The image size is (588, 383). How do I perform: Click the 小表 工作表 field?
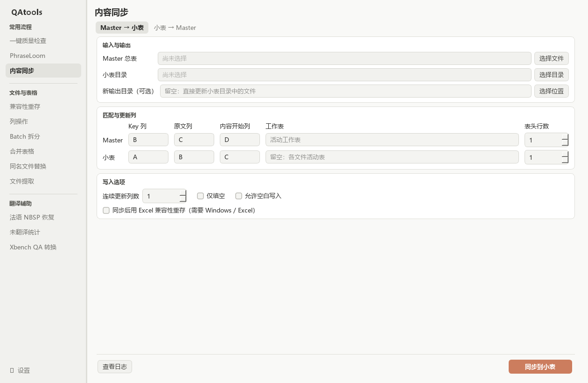click(x=392, y=157)
